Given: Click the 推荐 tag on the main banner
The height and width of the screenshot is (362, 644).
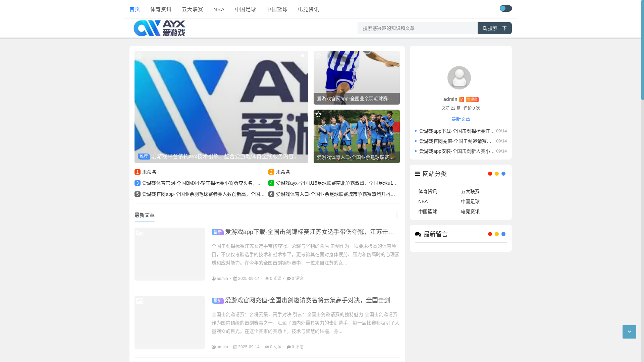Looking at the screenshot, I should [x=144, y=157].
